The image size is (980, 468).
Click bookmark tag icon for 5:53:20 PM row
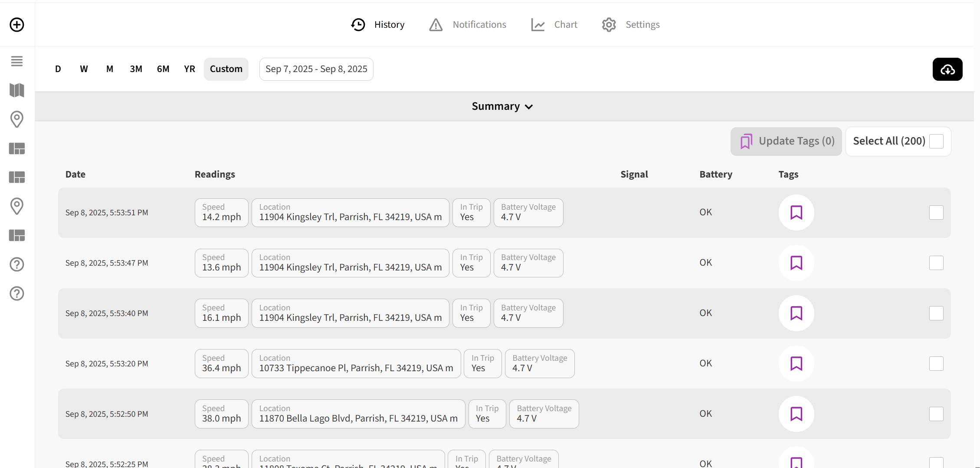click(x=796, y=364)
